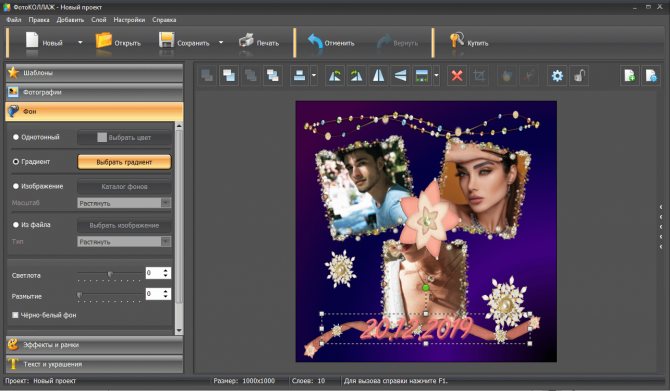This screenshot has height=391, width=670.
Task: Click the greyed icon next to hand tool
Action: click(x=529, y=76)
